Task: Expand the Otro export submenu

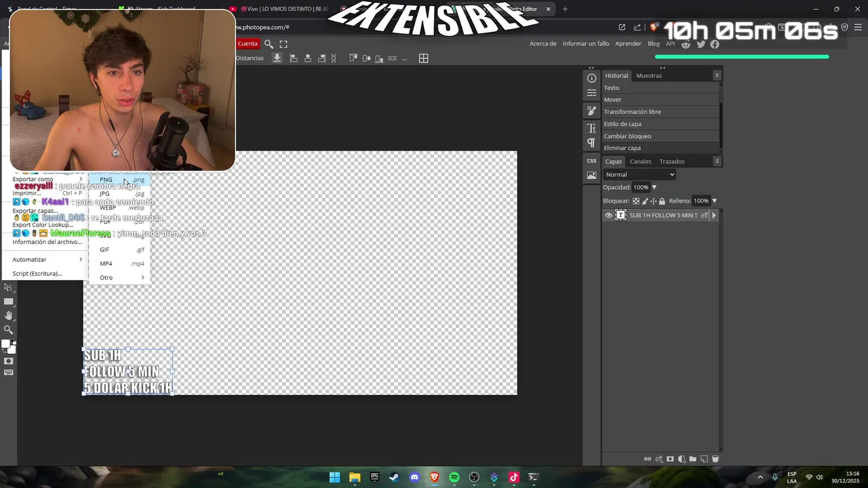Action: 120,277
